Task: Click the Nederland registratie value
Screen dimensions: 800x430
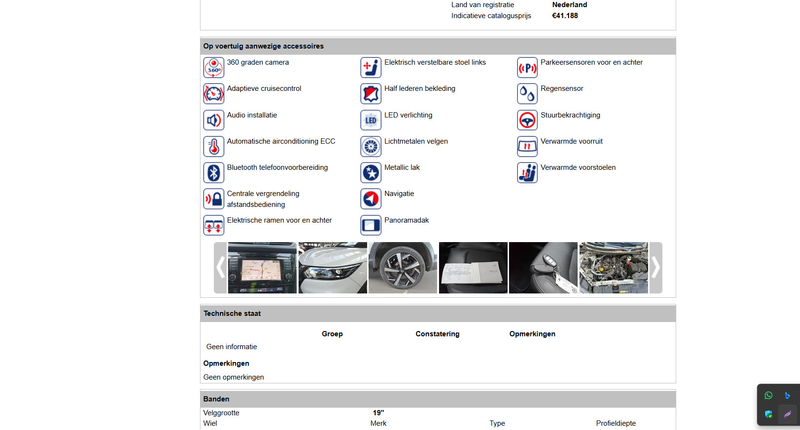Action: (x=569, y=5)
